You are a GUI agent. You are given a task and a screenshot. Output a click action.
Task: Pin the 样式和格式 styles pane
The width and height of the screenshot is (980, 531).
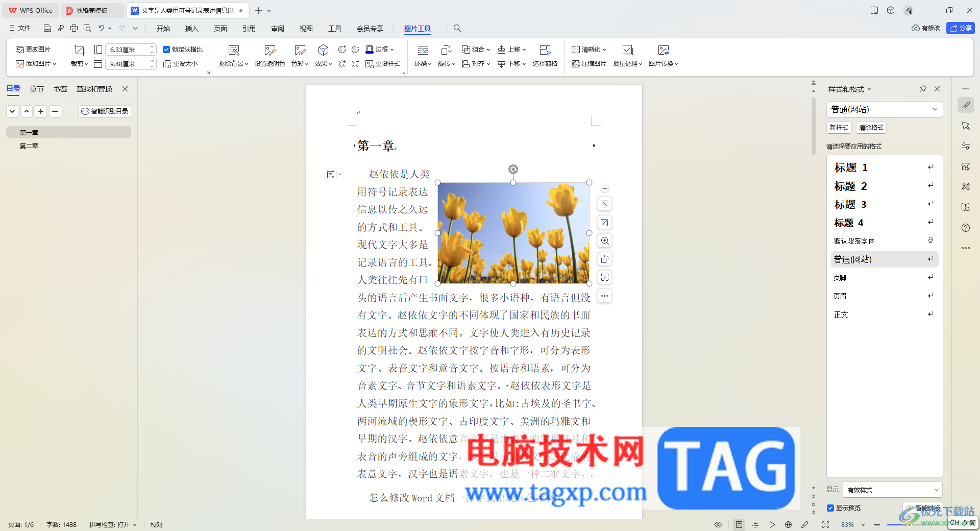pos(923,89)
